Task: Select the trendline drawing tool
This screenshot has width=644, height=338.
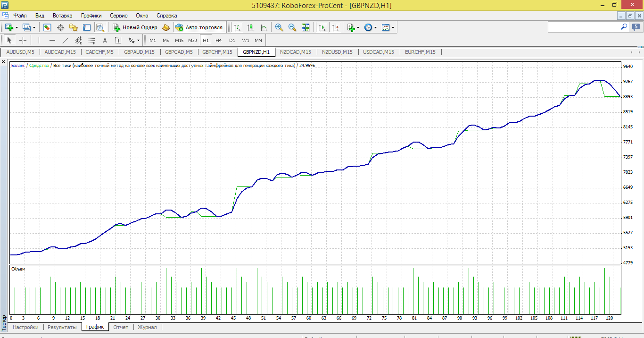Action: point(66,40)
